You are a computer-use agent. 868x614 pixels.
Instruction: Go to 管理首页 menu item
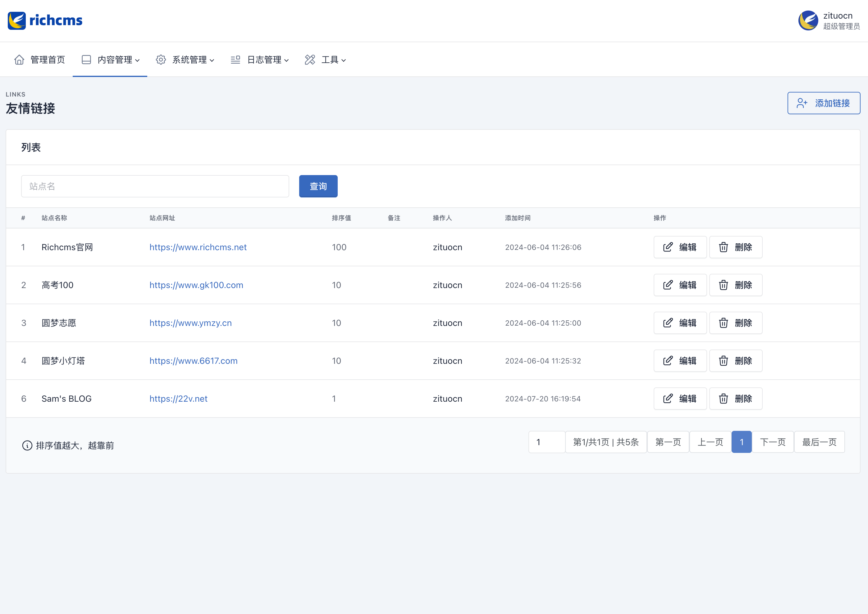[x=39, y=60]
